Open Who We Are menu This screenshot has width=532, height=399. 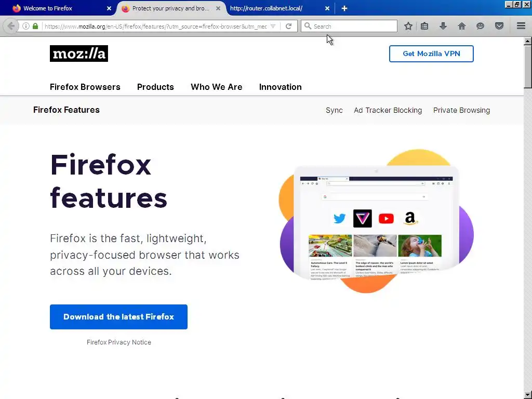coord(217,87)
